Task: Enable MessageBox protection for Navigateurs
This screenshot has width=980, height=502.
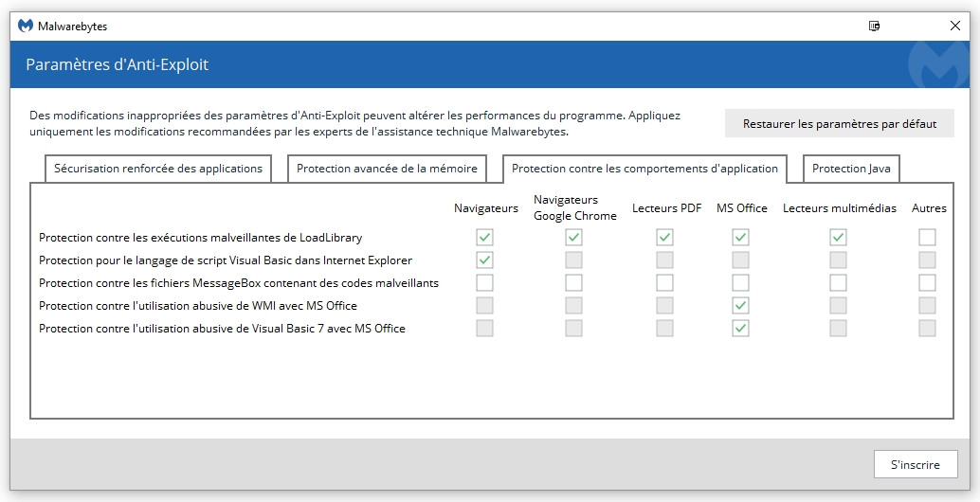Action: [x=484, y=283]
